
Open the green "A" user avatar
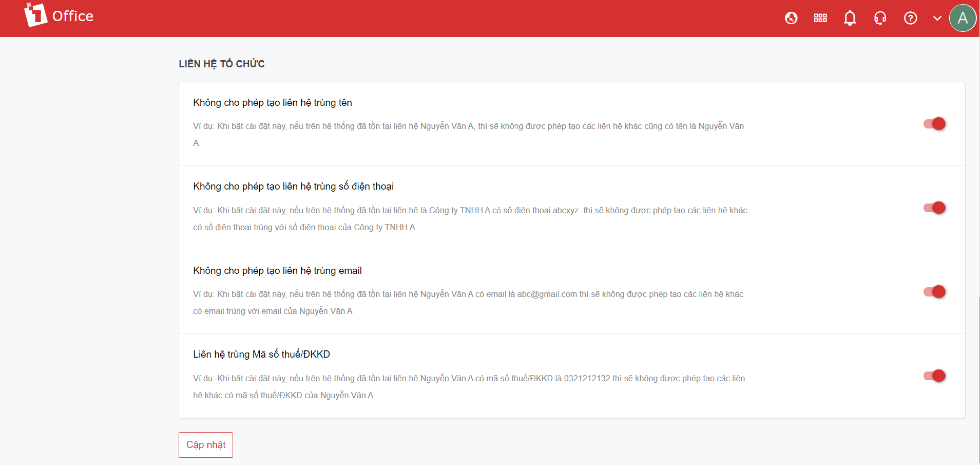click(x=963, y=18)
